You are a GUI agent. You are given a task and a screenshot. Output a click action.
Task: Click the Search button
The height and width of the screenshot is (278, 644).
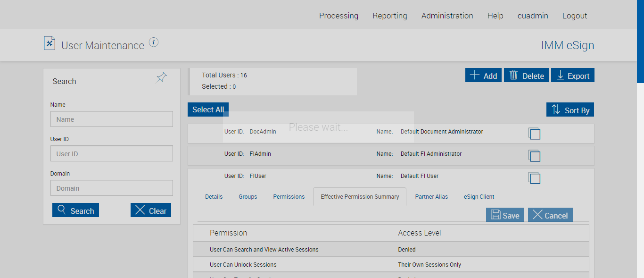pos(76,211)
